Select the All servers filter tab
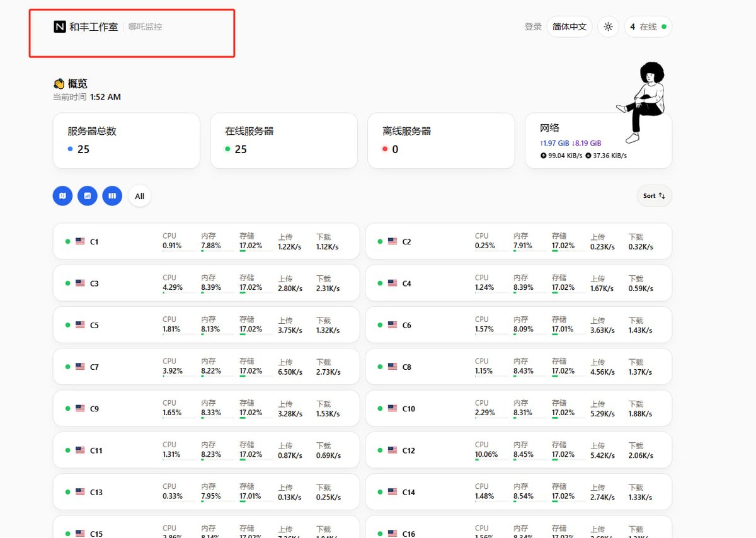This screenshot has height=538, width=756. click(139, 196)
